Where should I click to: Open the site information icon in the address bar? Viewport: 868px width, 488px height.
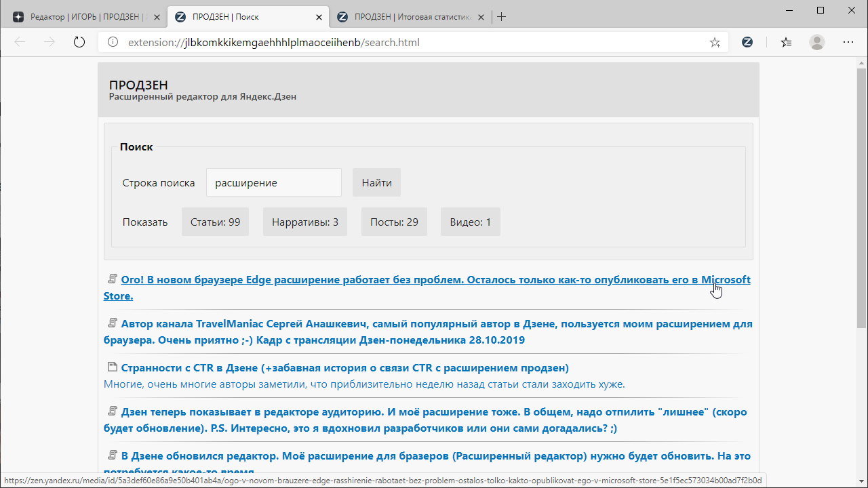tap(113, 42)
